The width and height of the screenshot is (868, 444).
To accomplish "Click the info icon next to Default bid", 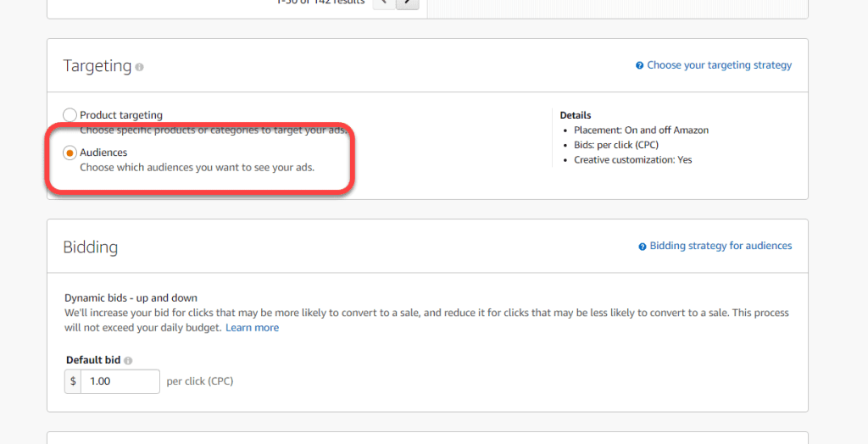I will click(128, 360).
